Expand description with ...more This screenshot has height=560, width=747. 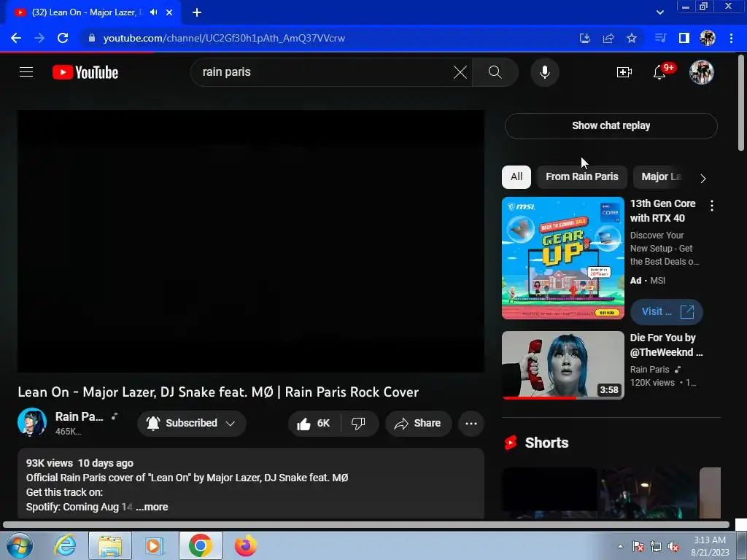pyautogui.click(x=152, y=507)
